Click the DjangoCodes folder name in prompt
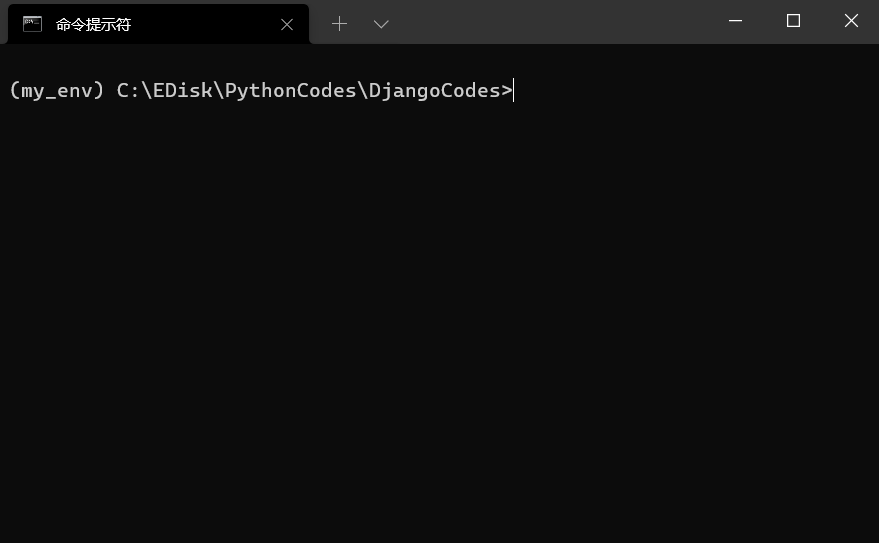Viewport: 879px width, 543px height. [x=434, y=90]
